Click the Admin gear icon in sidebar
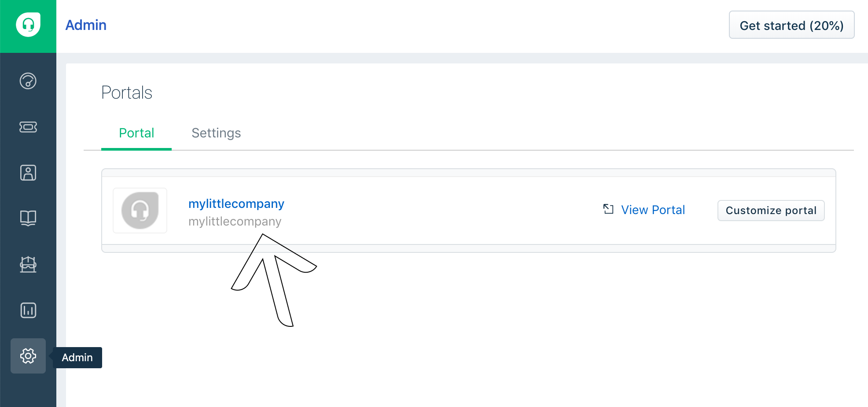Image resolution: width=868 pixels, height=407 pixels. pyautogui.click(x=28, y=356)
